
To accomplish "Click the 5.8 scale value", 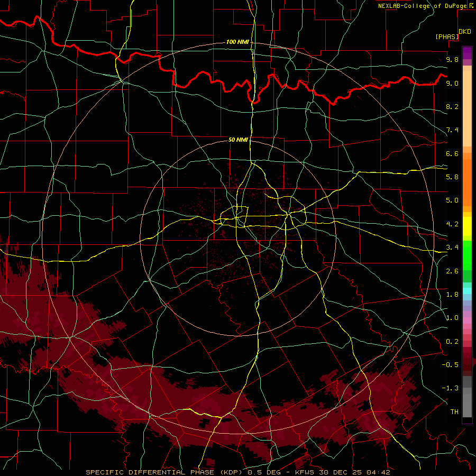I will pyautogui.click(x=452, y=177).
